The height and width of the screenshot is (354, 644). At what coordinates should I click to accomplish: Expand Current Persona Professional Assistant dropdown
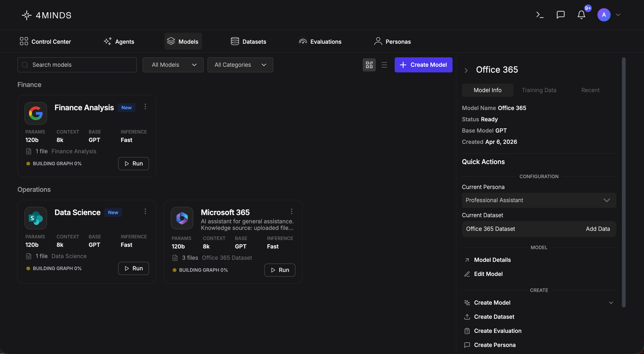(539, 200)
